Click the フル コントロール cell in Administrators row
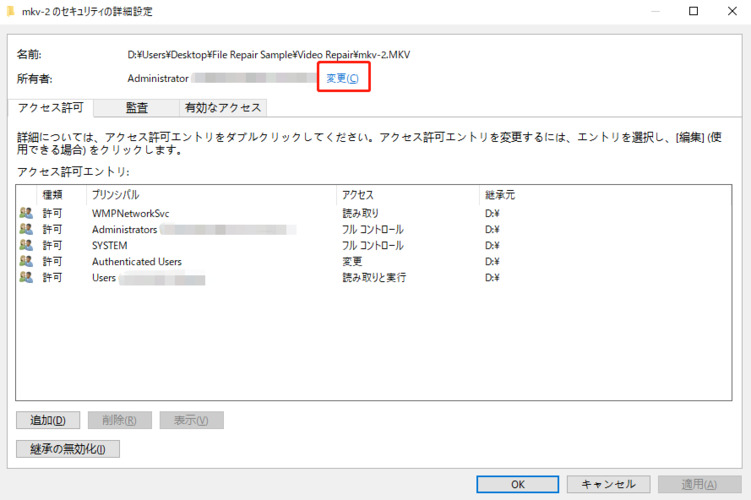Image resolution: width=751 pixels, height=500 pixels. coord(373,229)
